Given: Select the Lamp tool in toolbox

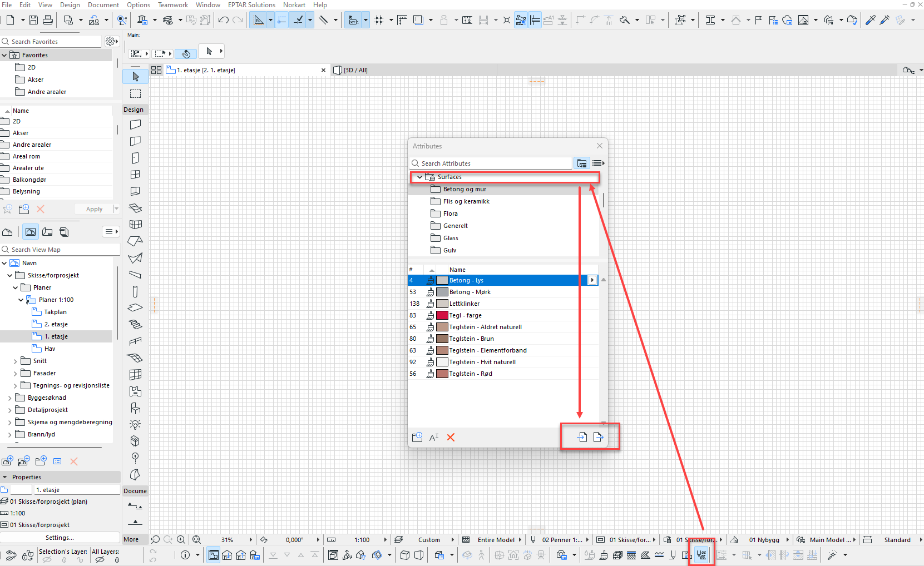Looking at the screenshot, I should (x=135, y=425).
